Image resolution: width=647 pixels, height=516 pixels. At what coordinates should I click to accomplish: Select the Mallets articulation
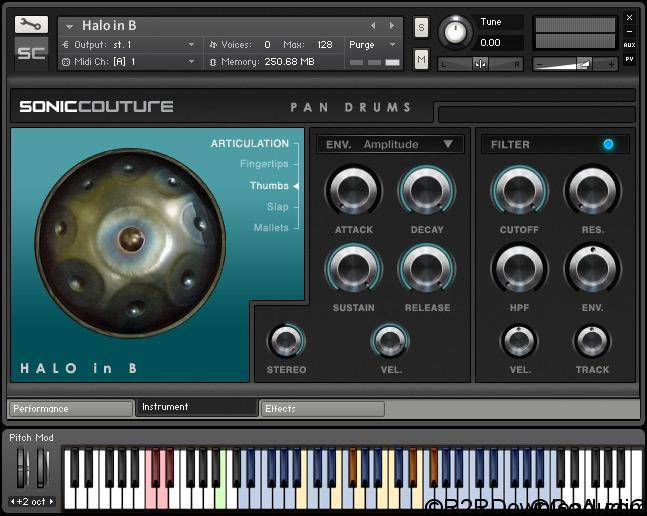270,228
